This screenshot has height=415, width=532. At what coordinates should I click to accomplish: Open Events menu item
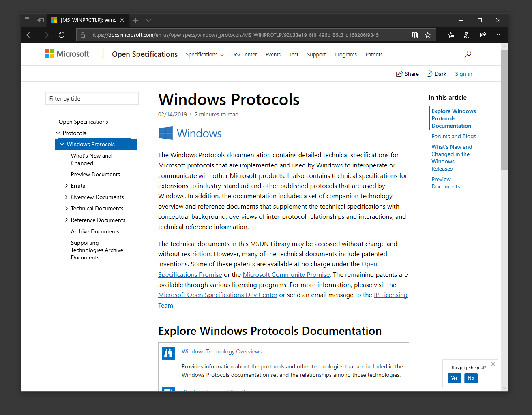point(273,55)
